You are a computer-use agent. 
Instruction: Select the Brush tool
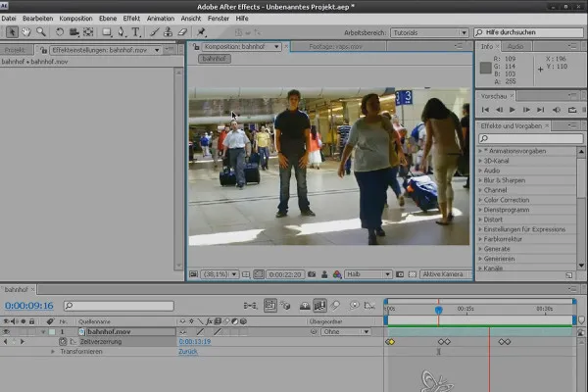(154, 32)
